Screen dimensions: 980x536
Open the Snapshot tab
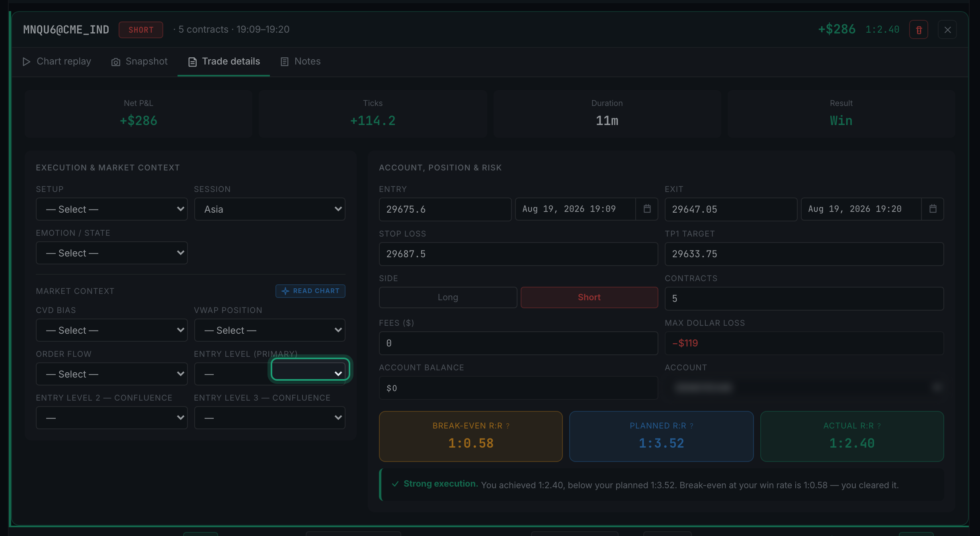tap(139, 62)
